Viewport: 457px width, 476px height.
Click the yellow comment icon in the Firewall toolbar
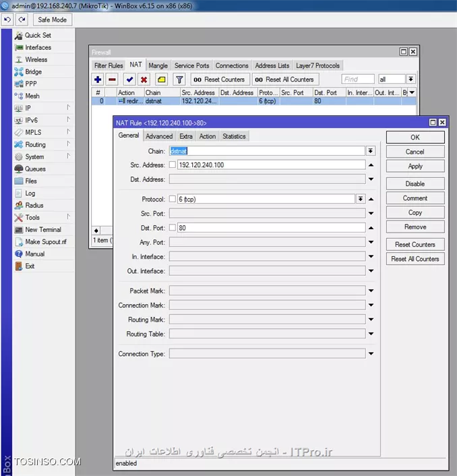[x=162, y=80]
